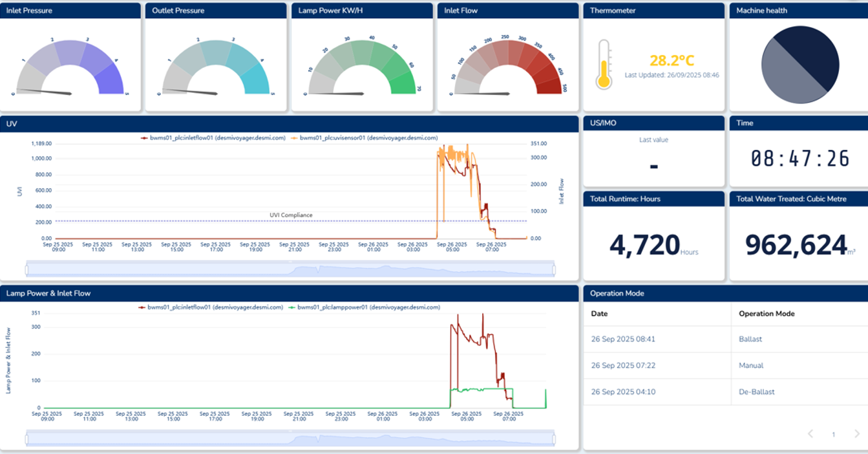Click Lamp Power chart range slider right handle
This screenshot has height=454, width=868.
point(554,439)
